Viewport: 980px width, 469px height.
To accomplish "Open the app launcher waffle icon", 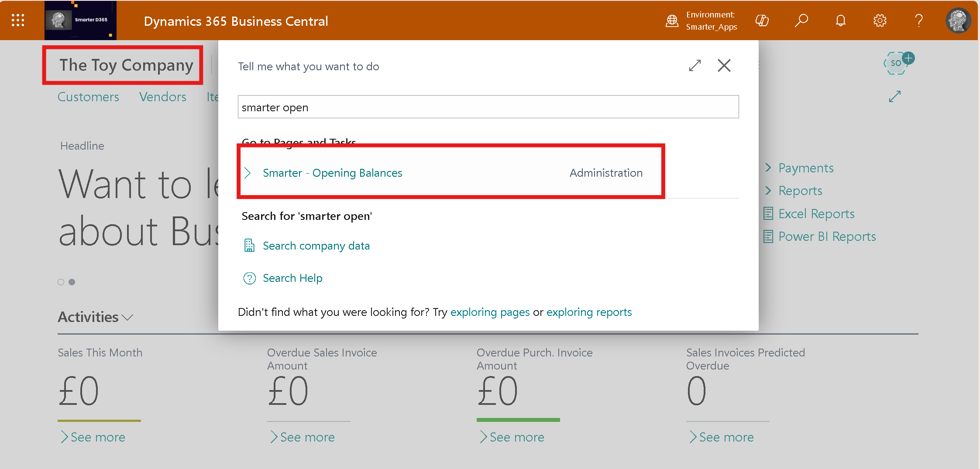I will tap(18, 20).
